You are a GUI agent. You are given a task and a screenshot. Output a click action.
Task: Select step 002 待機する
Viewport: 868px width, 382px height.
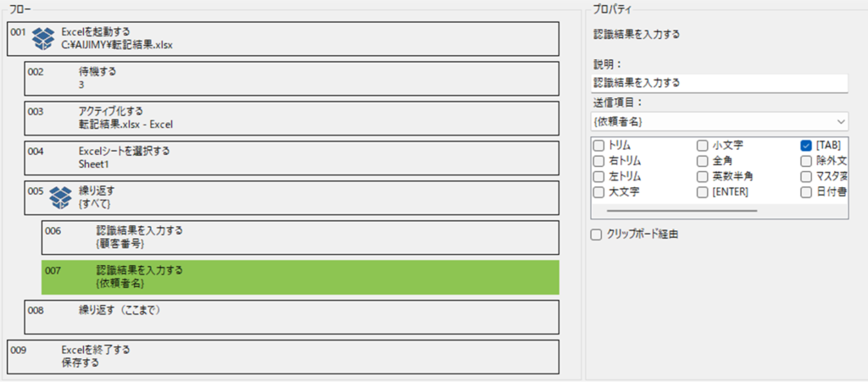pos(291,78)
